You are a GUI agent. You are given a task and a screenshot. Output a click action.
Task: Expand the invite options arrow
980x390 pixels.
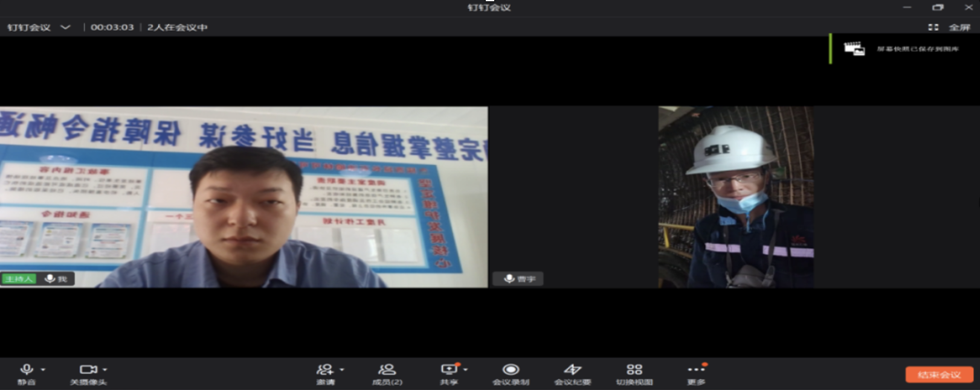click(342, 369)
